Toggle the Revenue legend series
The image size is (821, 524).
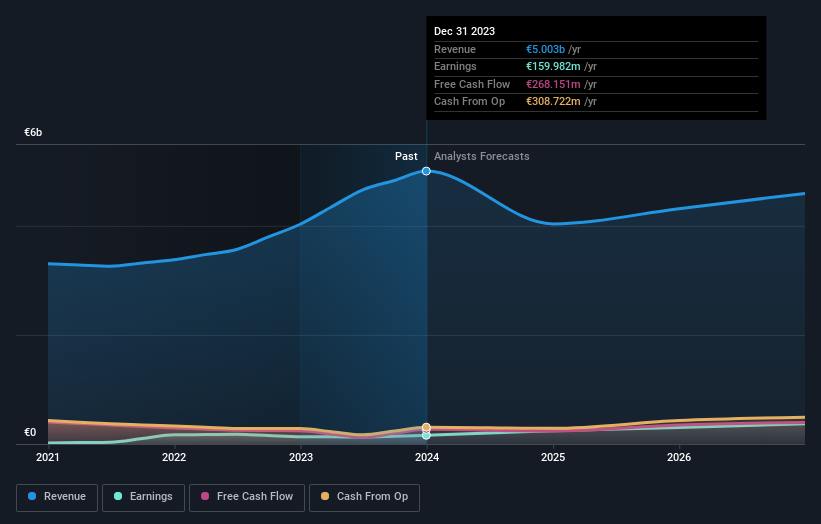coord(57,497)
